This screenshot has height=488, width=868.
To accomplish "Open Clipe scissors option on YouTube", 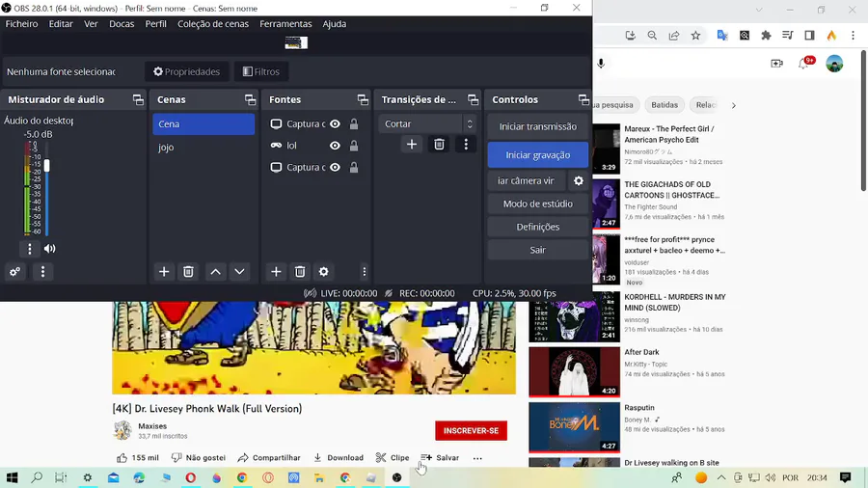I will click(x=393, y=457).
